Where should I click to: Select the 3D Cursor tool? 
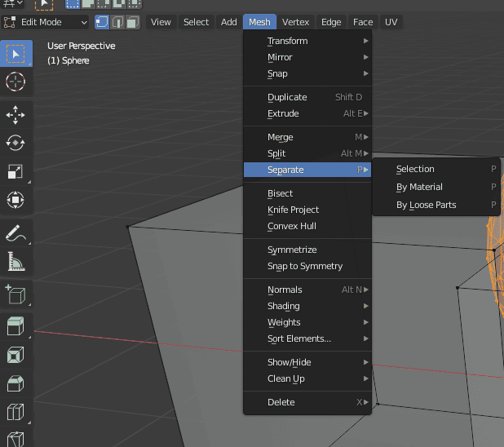coord(16,82)
